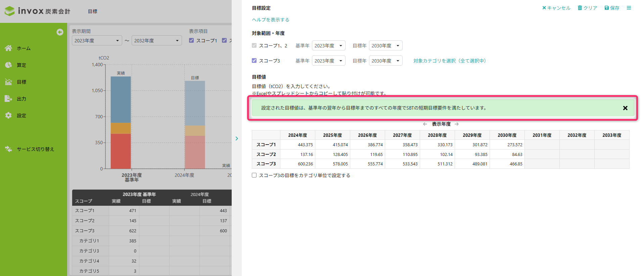Enable スコープ3 category-level target checkbox
The width and height of the screenshot is (644, 276).
coord(254,175)
